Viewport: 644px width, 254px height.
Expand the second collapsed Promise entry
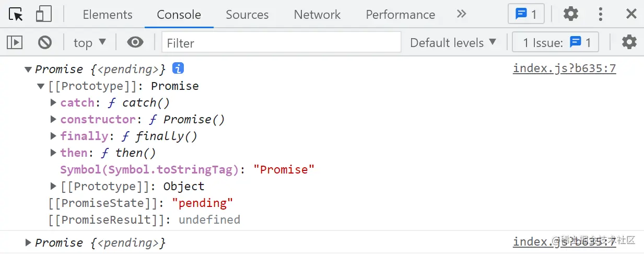click(x=28, y=243)
